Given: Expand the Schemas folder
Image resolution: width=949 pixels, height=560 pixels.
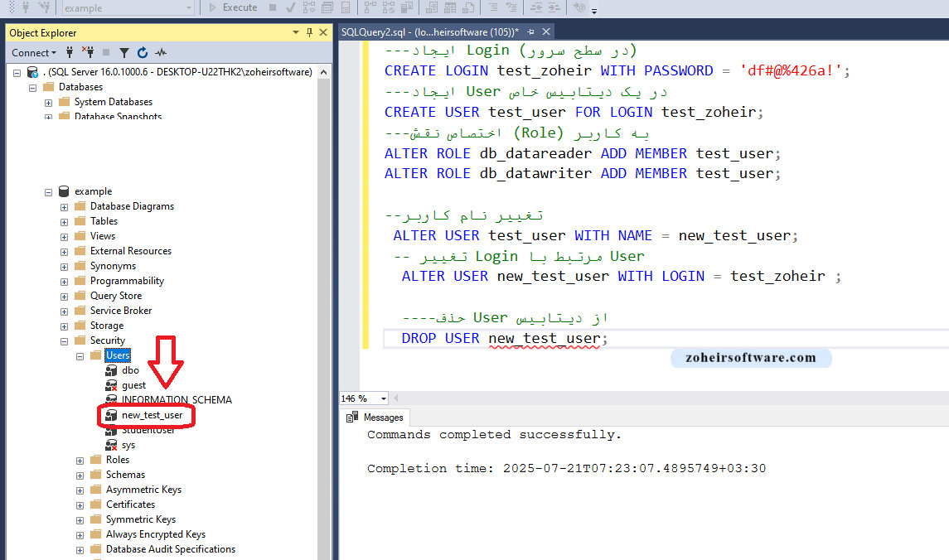Looking at the screenshot, I should pyautogui.click(x=80, y=476).
